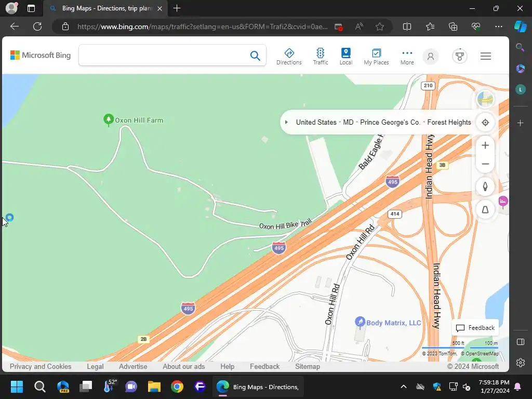Open Windows taskbar Search
The height and width of the screenshot is (399, 532).
[x=39, y=387]
